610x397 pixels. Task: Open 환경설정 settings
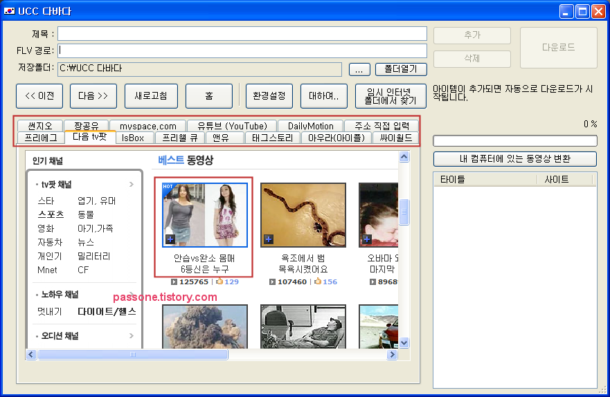pos(269,96)
